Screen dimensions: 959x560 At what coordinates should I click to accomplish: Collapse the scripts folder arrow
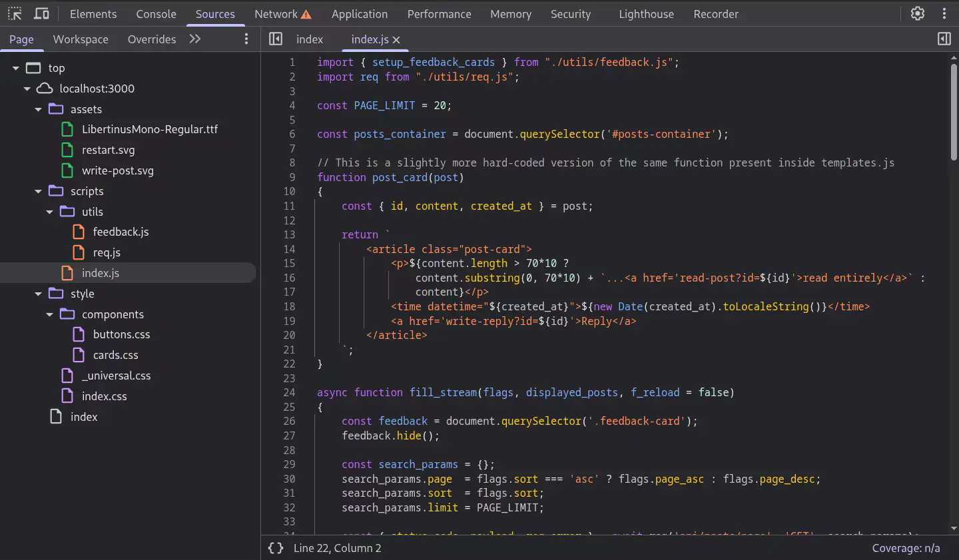39,191
